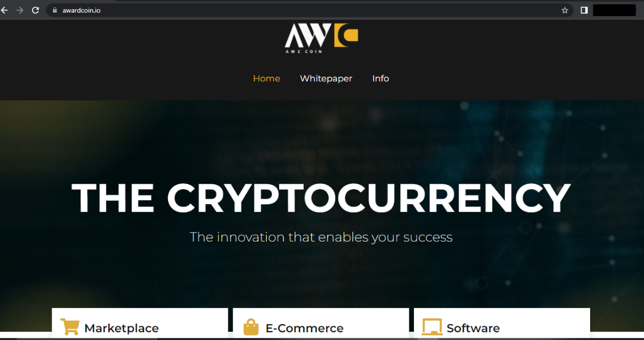
Task: Click THE CRYPTOCURRENCY hero headline
Action: (321, 198)
